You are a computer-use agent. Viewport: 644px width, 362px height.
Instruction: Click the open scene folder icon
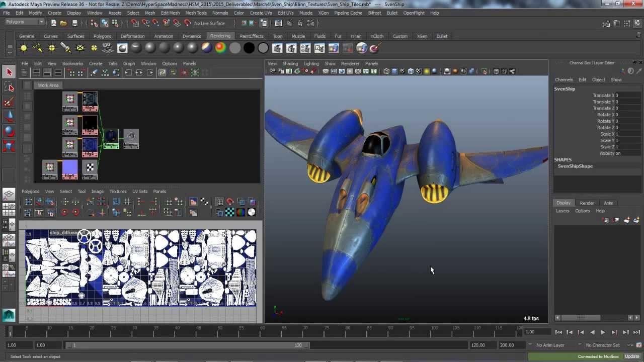click(64, 23)
